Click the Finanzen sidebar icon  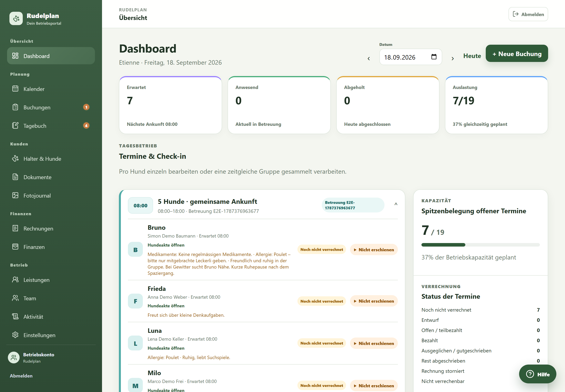[15, 247]
